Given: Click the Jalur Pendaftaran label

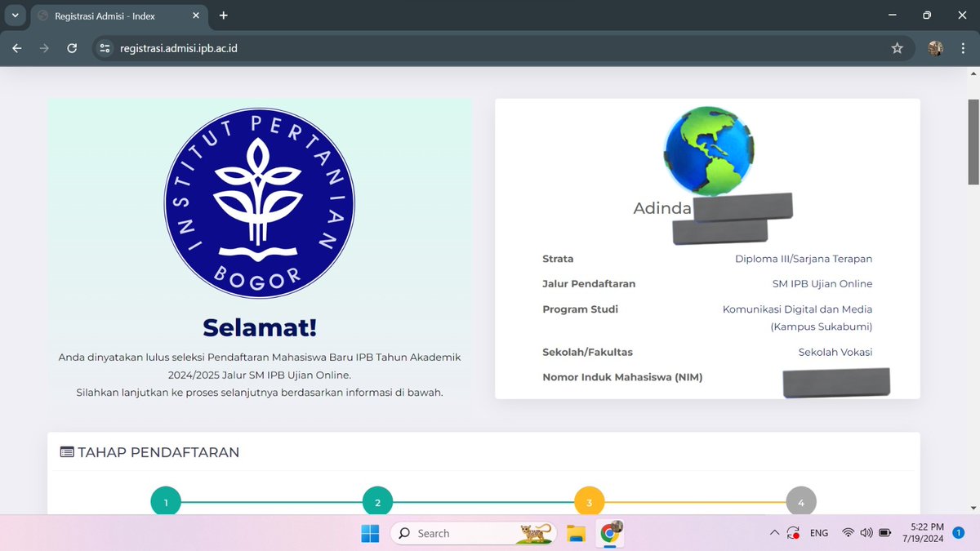Looking at the screenshot, I should point(589,284).
